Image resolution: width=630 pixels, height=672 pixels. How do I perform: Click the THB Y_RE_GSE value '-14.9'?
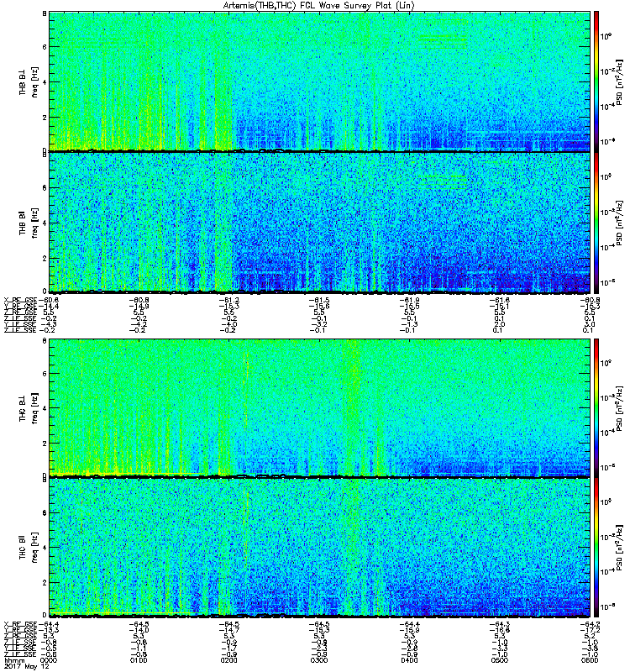coord(139,307)
